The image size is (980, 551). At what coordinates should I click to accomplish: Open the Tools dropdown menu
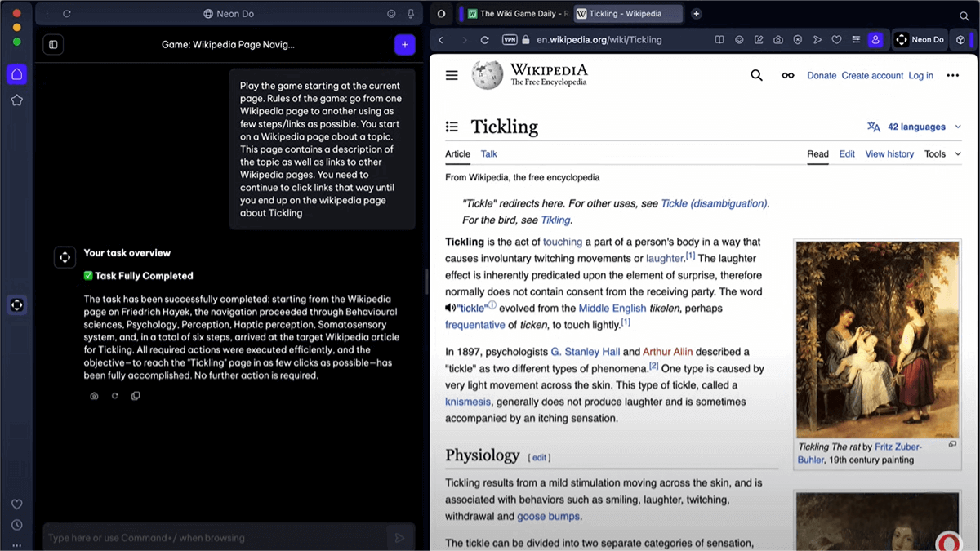(x=942, y=153)
